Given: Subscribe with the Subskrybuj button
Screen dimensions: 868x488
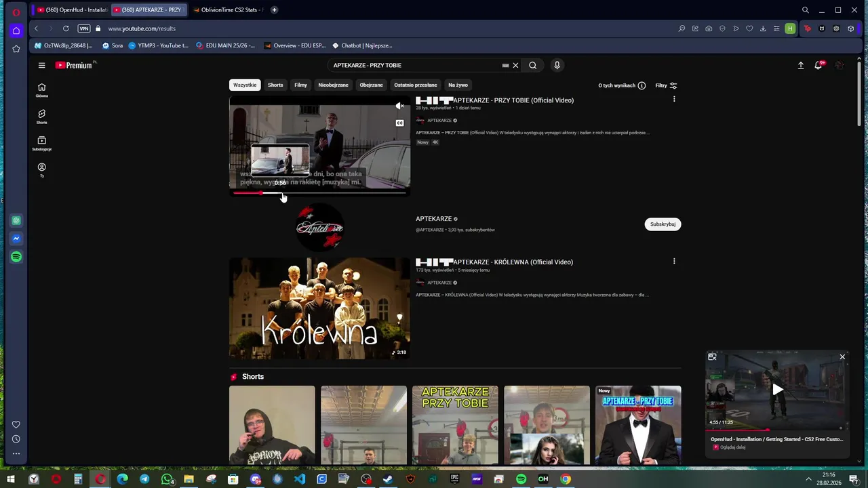Looking at the screenshot, I should (x=663, y=224).
